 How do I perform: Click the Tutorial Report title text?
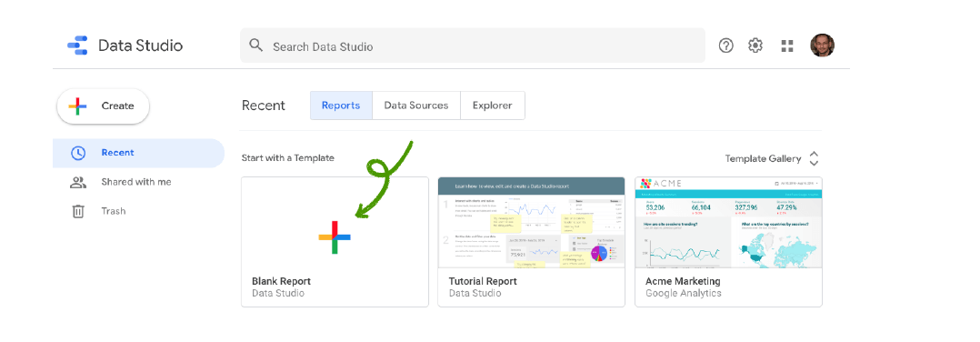tap(483, 281)
